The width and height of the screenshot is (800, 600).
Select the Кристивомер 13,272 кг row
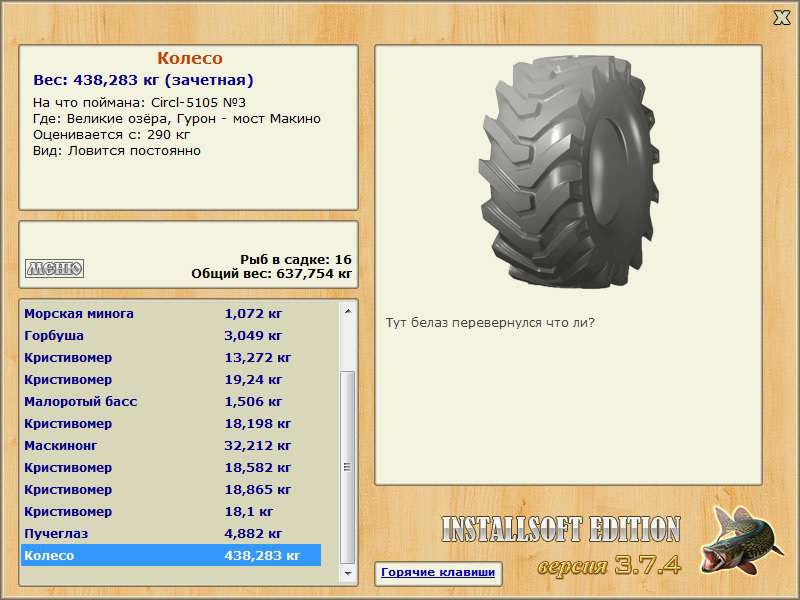coord(171,358)
